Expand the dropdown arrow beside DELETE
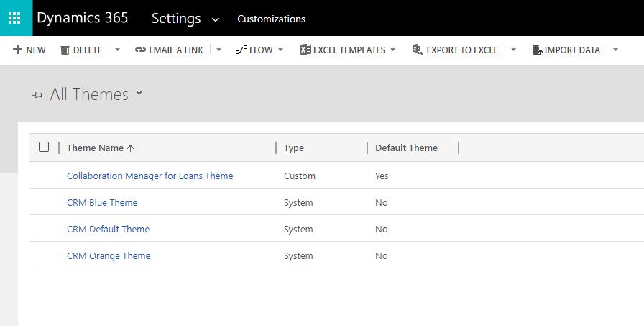Image resolution: width=644 pixels, height=326 pixels. click(117, 50)
